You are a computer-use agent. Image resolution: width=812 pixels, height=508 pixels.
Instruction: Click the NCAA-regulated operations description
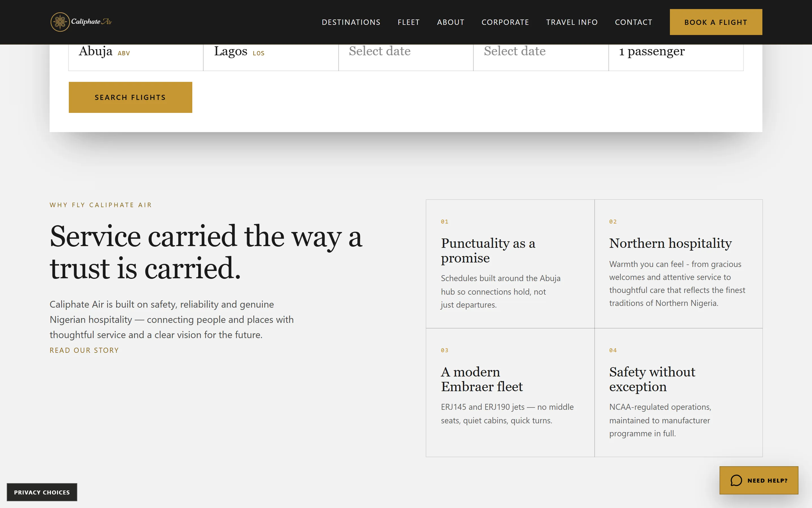point(660,420)
